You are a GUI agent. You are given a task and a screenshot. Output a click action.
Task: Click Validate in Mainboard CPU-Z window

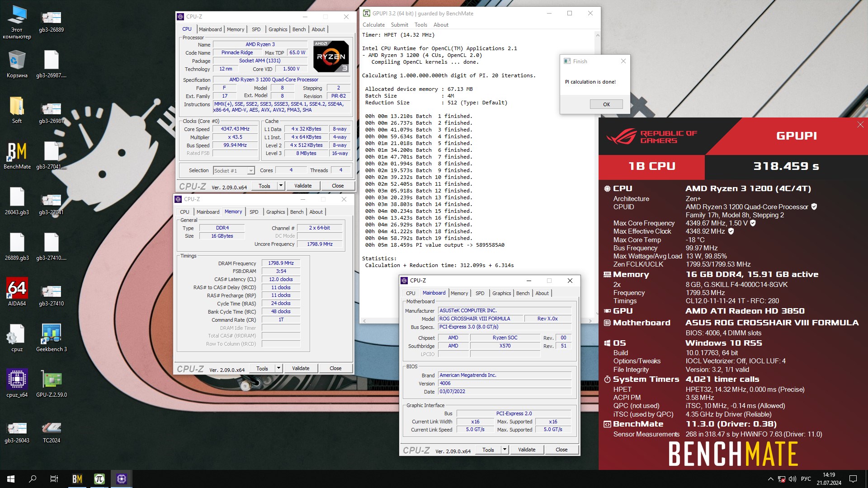(x=527, y=450)
